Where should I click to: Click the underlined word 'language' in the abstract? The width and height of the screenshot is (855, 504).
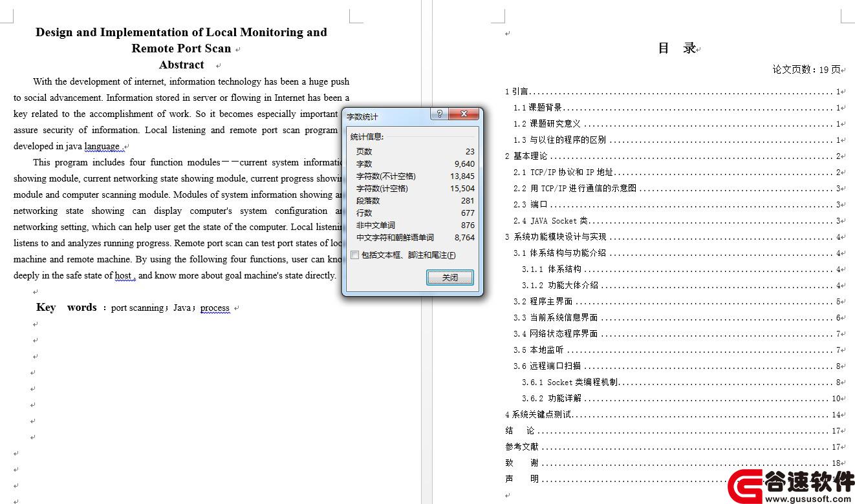[x=102, y=146]
